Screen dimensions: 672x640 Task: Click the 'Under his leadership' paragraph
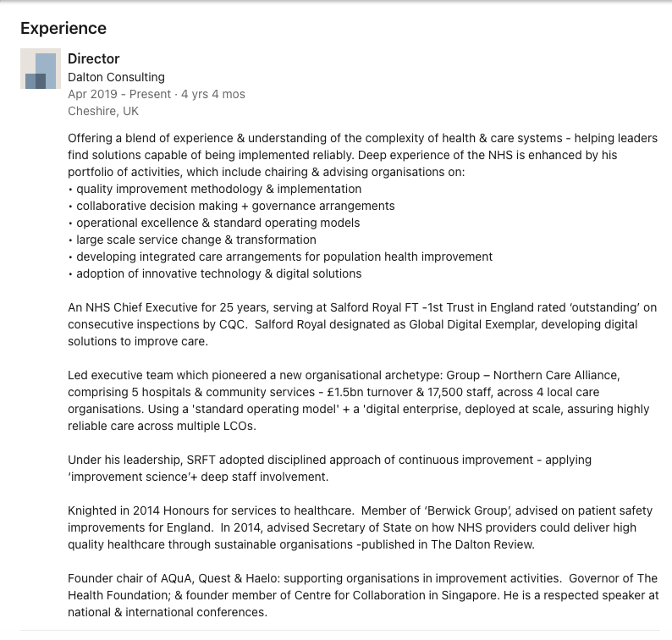(329, 468)
